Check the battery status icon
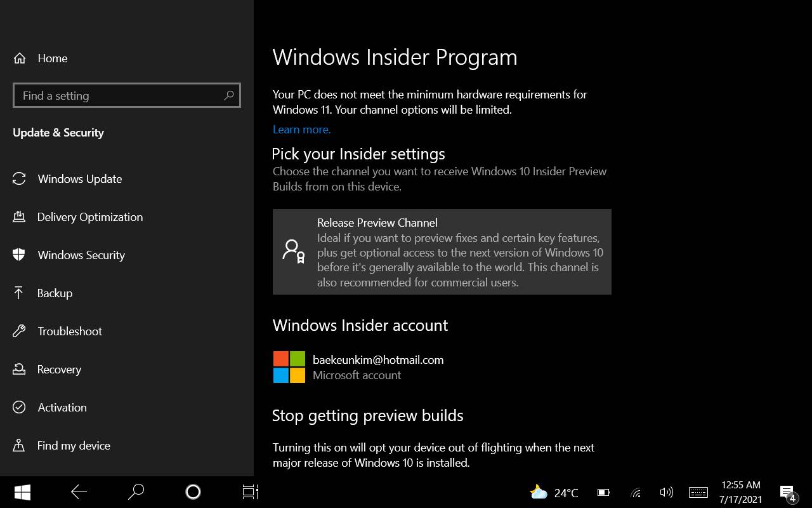 pos(603,493)
